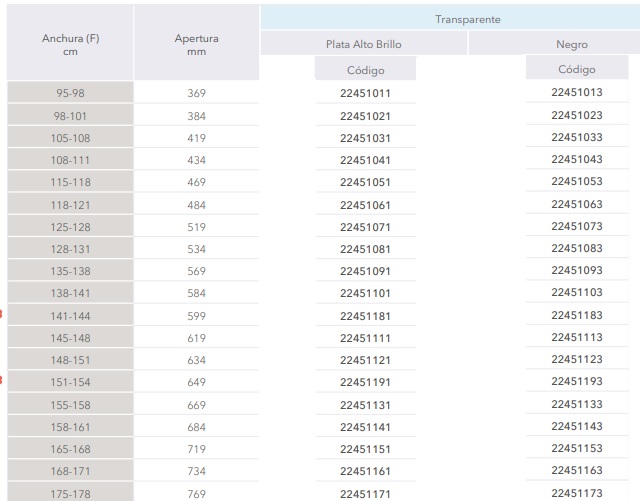Click code 22451143
This screenshot has height=501, width=640.
coord(577,425)
